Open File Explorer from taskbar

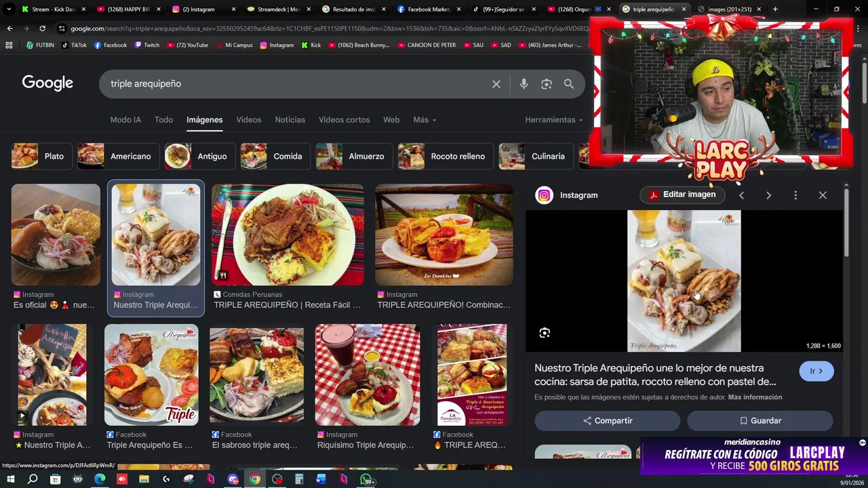pyautogui.click(x=144, y=480)
